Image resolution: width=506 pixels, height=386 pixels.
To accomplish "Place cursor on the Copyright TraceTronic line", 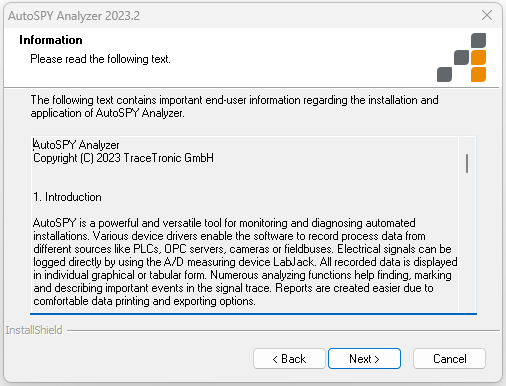I will tap(123, 158).
